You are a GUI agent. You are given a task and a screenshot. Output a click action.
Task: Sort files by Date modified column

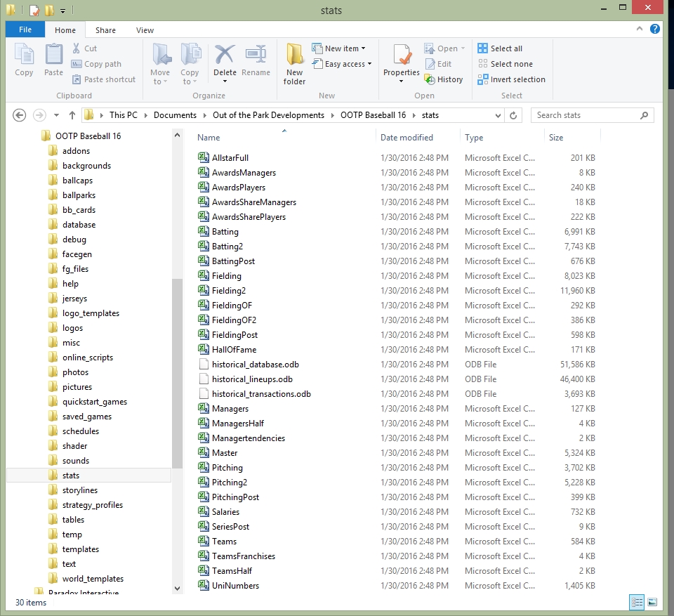(x=407, y=138)
